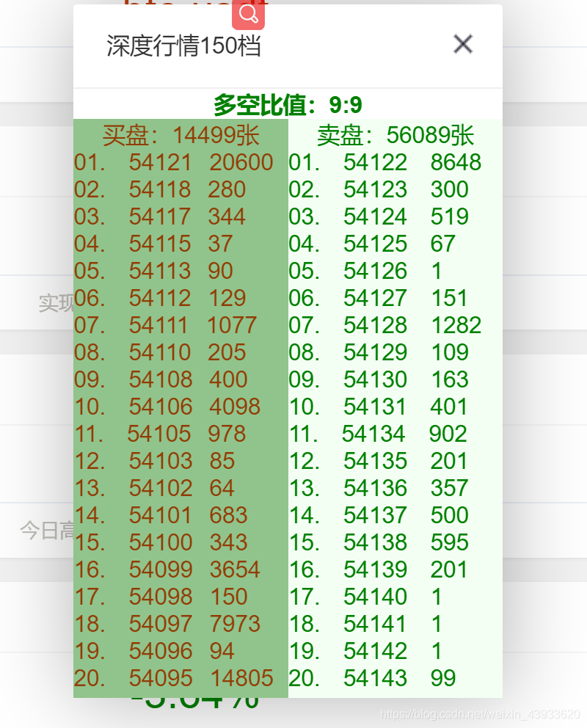Select sell row 08 price 54129
587x728 pixels.
coord(376,352)
